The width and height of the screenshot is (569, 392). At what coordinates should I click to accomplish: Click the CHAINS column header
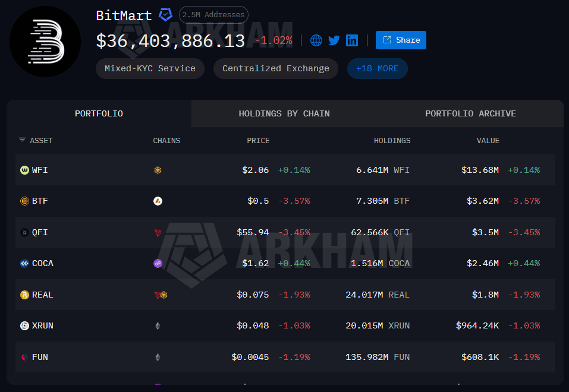click(x=166, y=141)
